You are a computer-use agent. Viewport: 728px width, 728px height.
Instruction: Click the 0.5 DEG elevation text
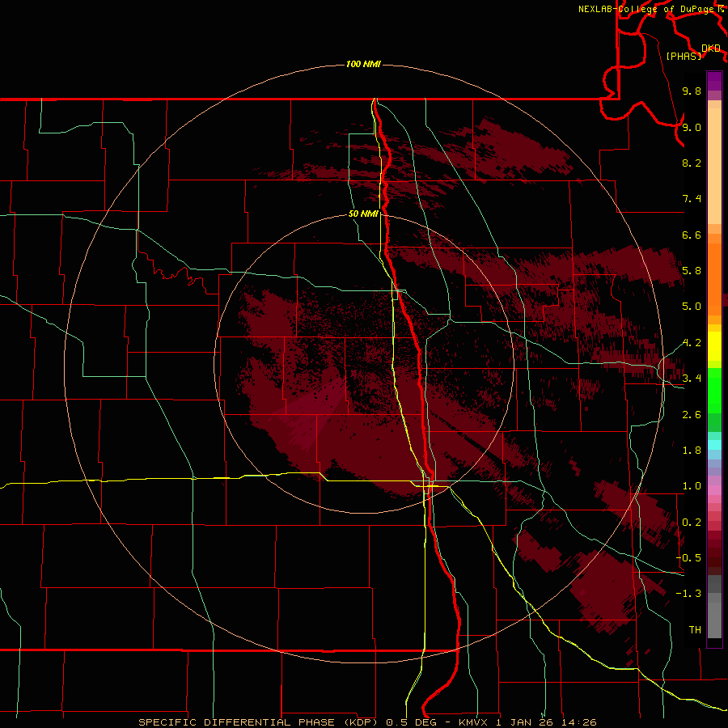[x=411, y=722]
